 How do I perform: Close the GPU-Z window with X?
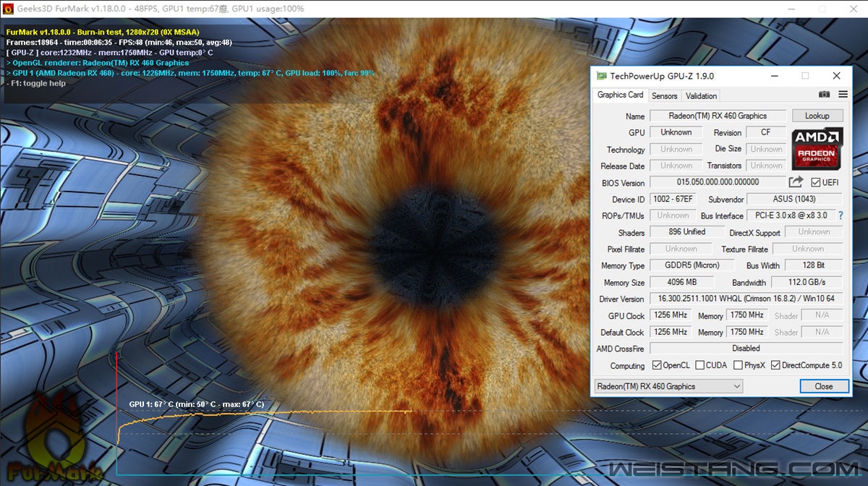837,76
